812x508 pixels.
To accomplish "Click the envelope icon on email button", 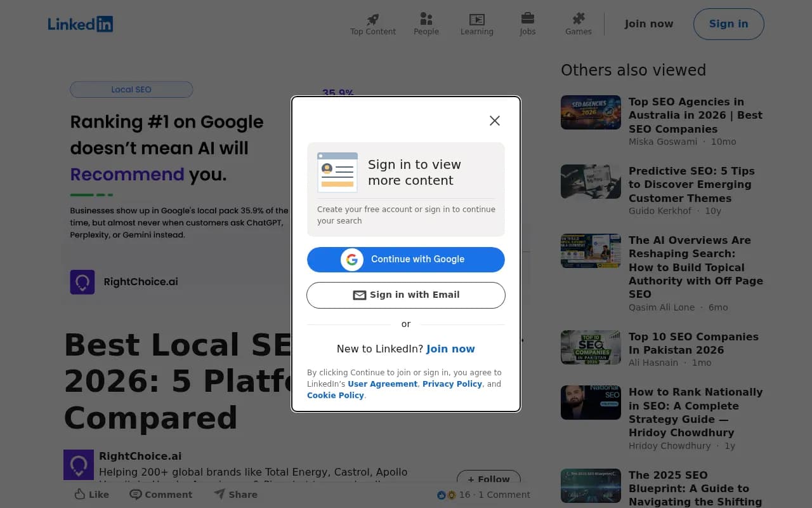I will [x=360, y=295].
